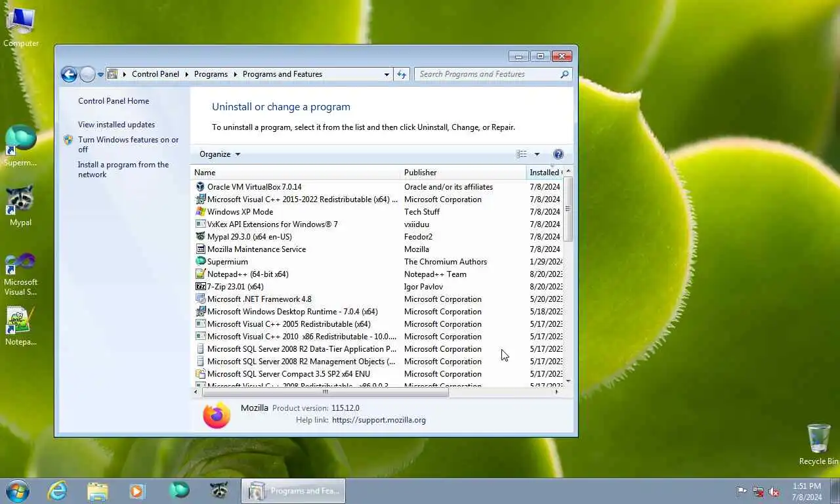The height and width of the screenshot is (504, 840).
Task: Open Install a program from the network
Action: [x=123, y=169]
